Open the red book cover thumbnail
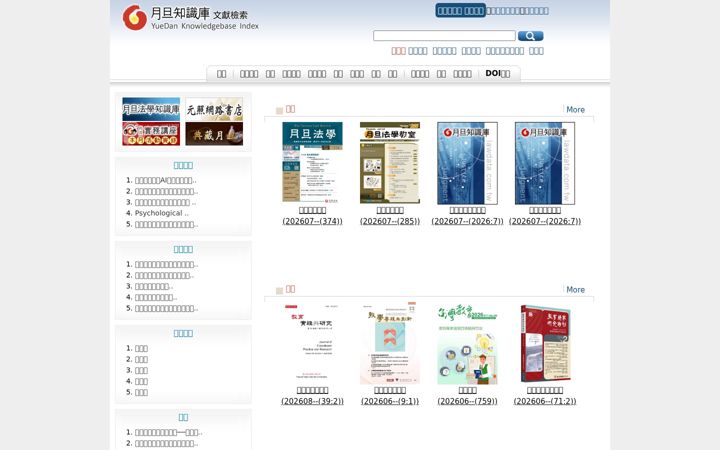The image size is (720, 450). pos(545,343)
